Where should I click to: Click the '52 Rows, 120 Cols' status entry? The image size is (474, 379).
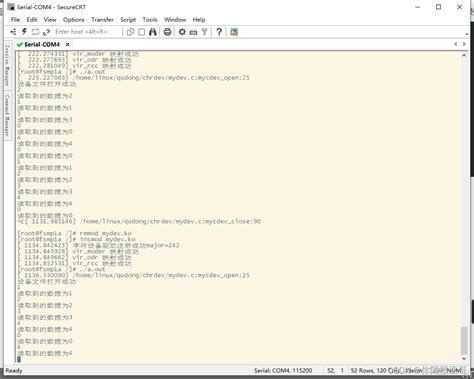click(x=375, y=370)
